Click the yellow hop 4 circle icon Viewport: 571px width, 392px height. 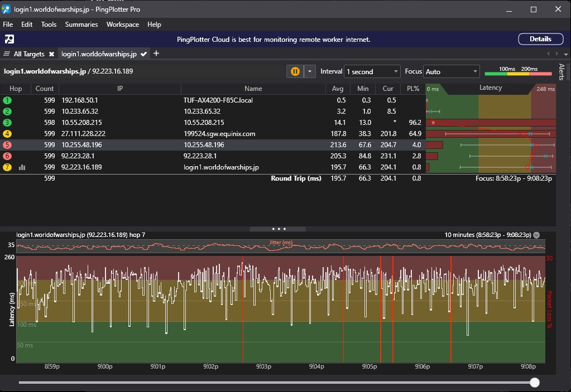pos(7,134)
